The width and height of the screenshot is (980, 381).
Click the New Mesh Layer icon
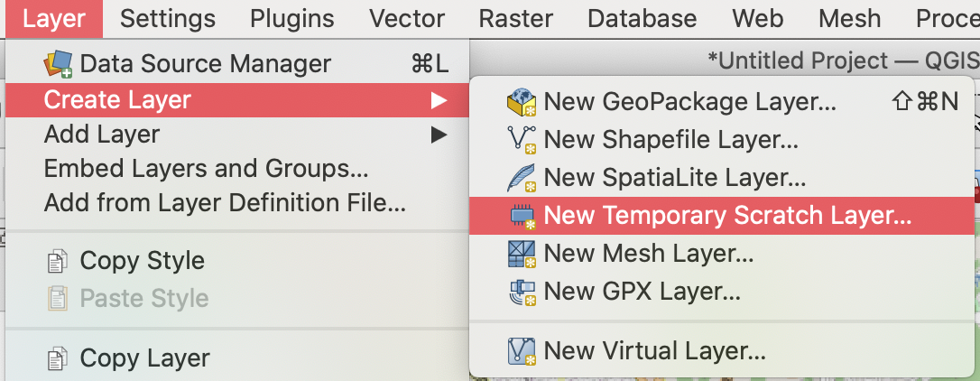pos(522,254)
